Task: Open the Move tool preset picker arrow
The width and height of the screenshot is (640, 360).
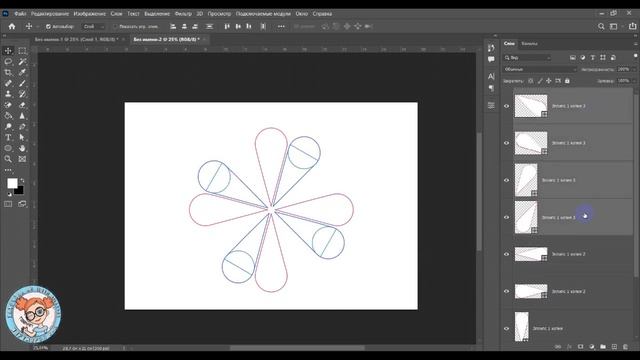Action: coord(38,27)
